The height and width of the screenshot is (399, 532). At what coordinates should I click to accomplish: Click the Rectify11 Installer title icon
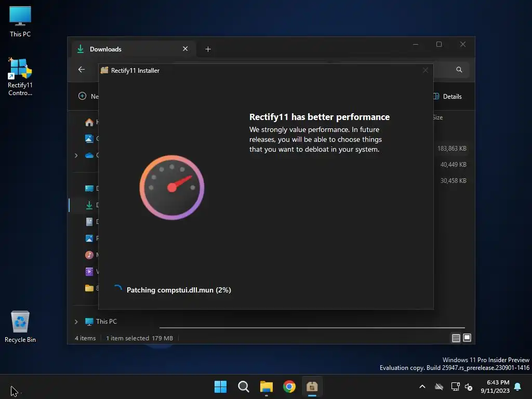point(104,70)
